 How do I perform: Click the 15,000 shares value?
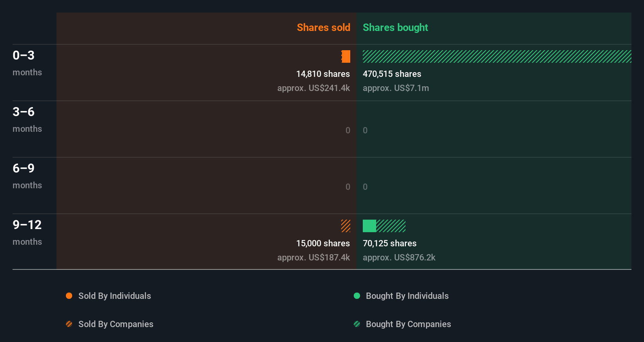coord(323,244)
